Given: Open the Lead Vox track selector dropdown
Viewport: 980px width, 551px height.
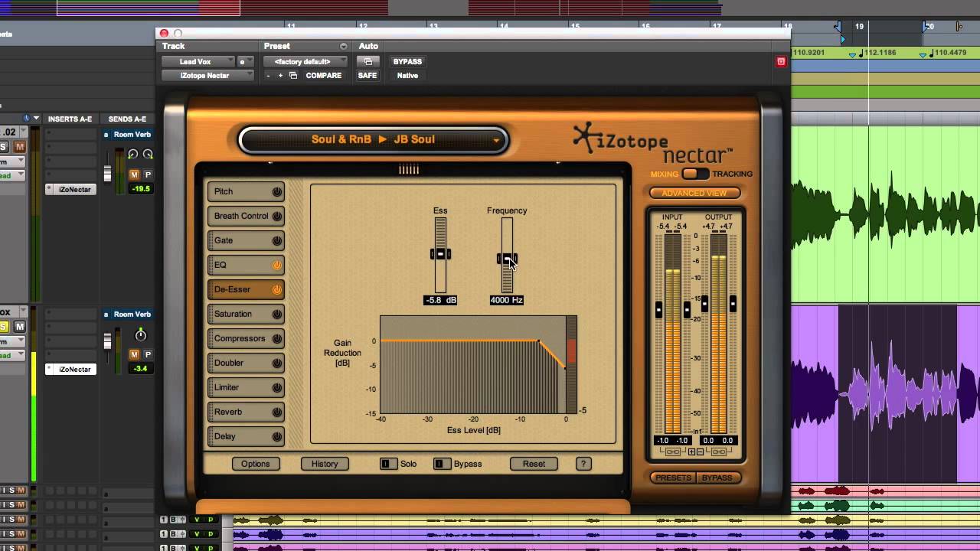Looking at the screenshot, I should click(198, 61).
